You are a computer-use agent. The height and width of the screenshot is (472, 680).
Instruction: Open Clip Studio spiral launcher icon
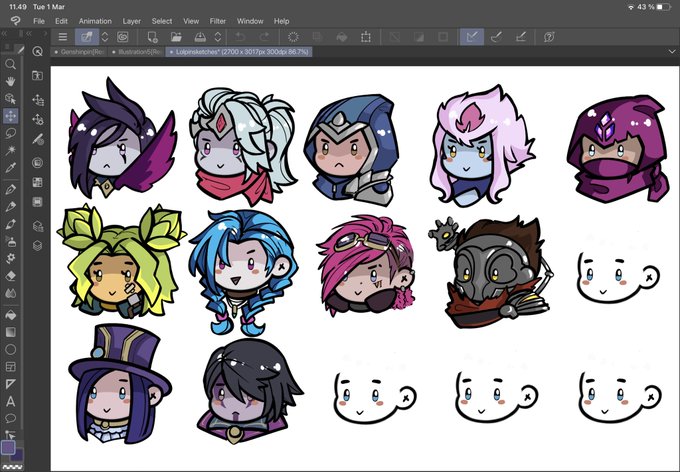coord(123,37)
